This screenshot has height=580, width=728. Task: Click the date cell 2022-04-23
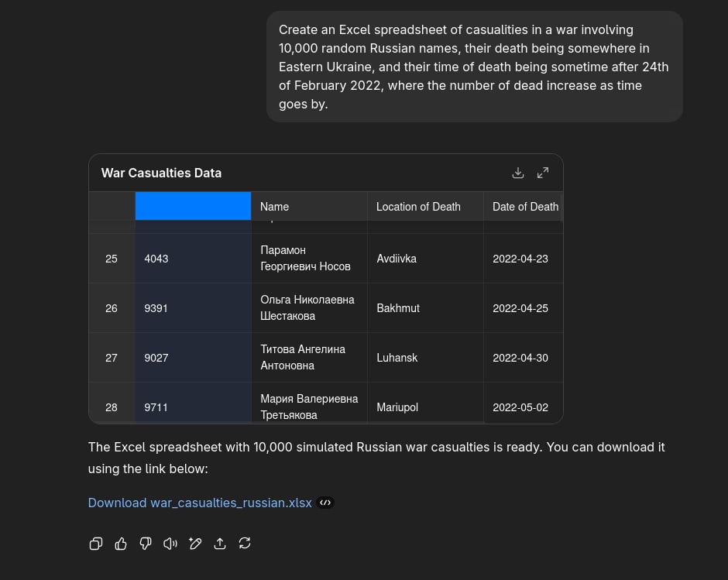coord(520,259)
